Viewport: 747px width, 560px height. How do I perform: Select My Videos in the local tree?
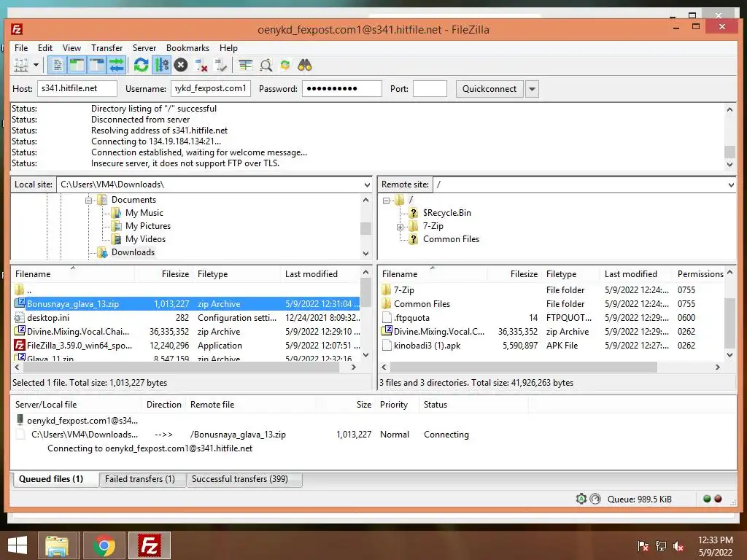146,239
